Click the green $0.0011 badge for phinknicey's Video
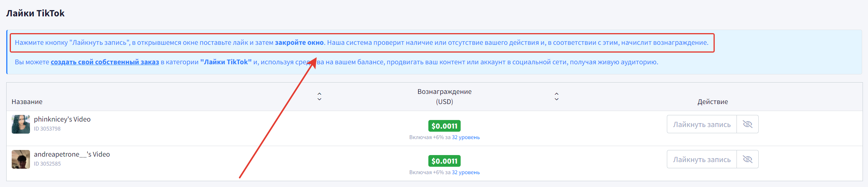The height and width of the screenshot is (187, 868). tap(444, 126)
